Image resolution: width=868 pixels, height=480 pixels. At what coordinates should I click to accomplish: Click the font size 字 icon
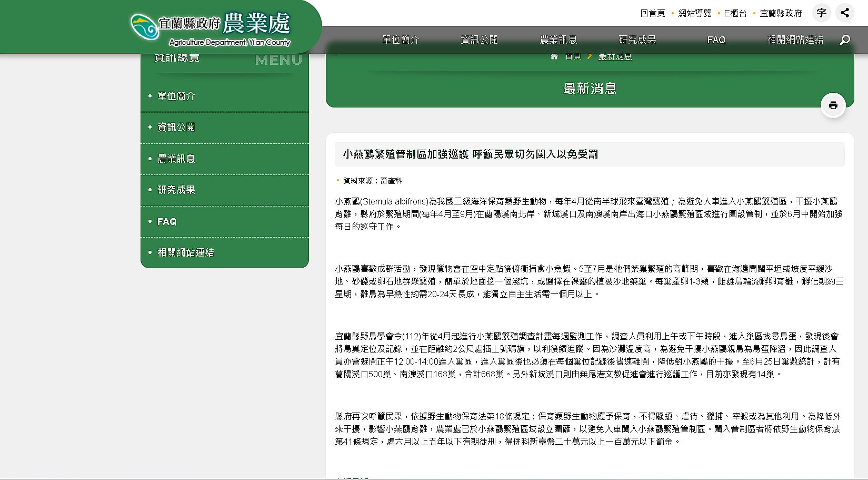tap(821, 13)
